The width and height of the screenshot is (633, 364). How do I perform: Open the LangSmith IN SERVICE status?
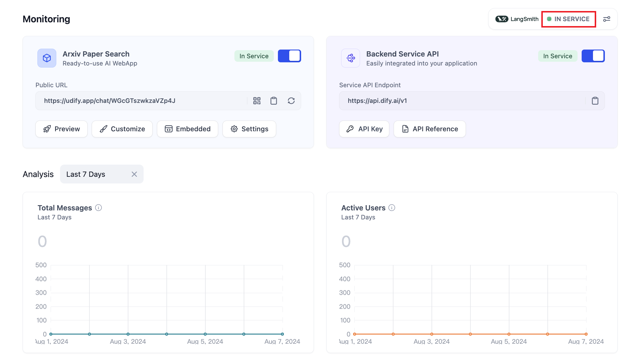(x=569, y=19)
